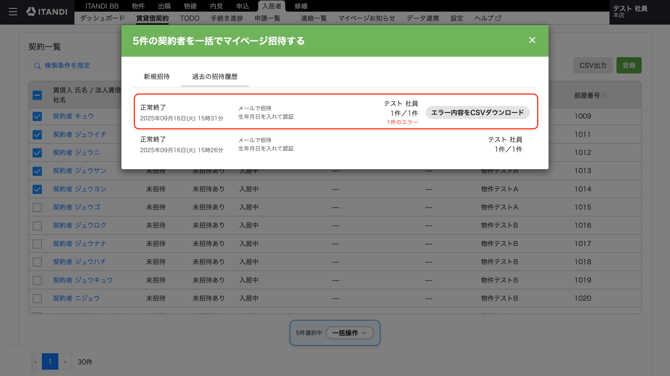Go to ダッシュボード submenu
Image resolution: width=670 pixels, height=376 pixels.
pyautogui.click(x=102, y=18)
